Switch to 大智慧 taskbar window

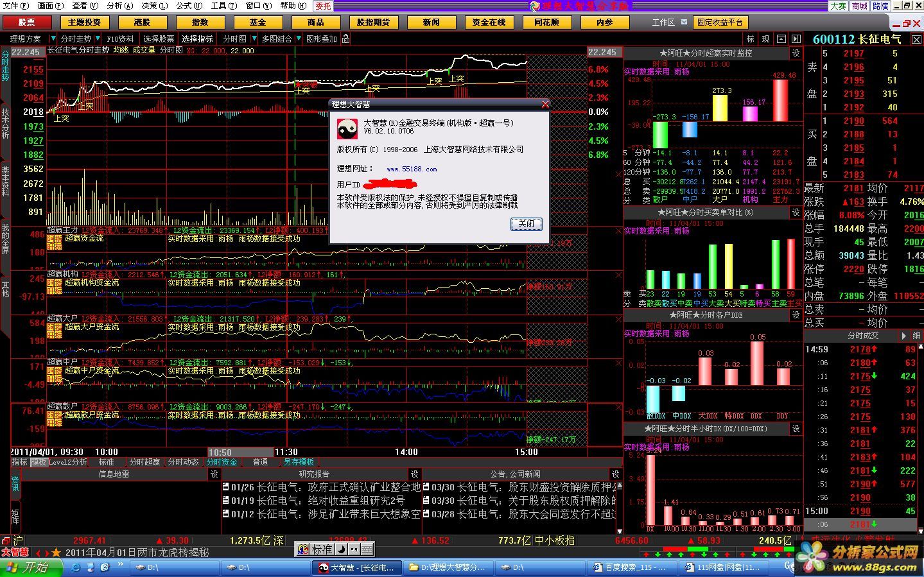coord(357,567)
